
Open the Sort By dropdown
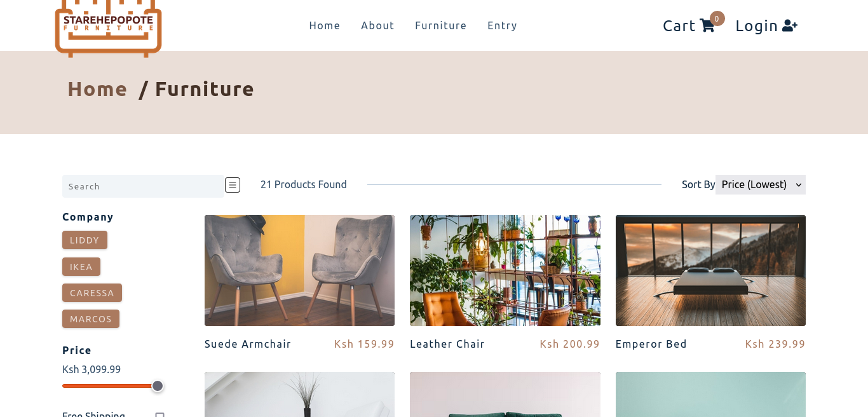tap(761, 184)
